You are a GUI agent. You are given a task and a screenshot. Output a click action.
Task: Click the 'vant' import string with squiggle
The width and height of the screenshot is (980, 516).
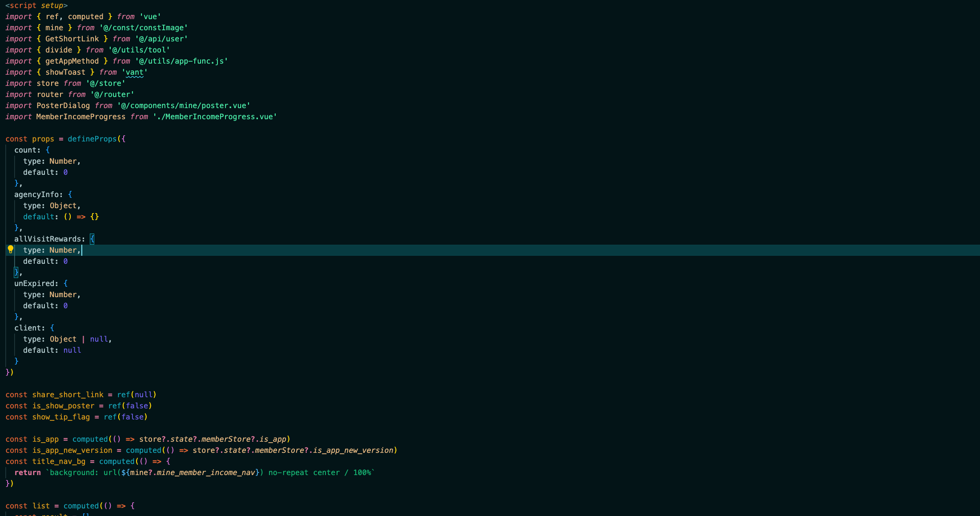pyautogui.click(x=134, y=72)
